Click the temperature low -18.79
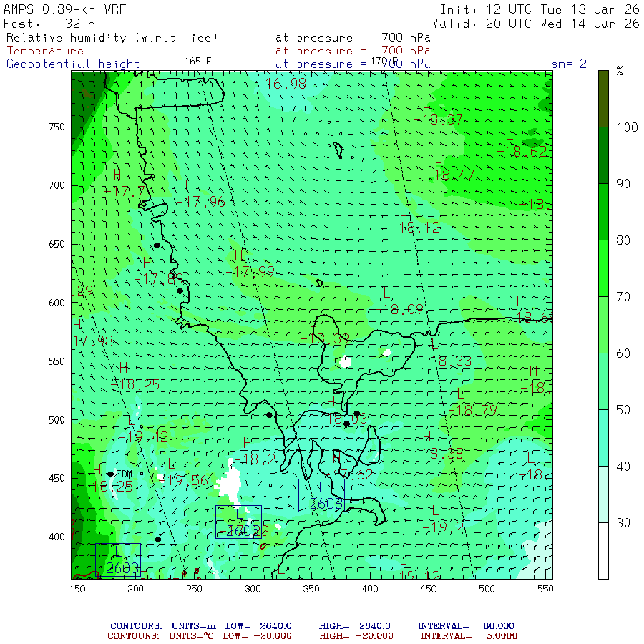 click(473, 410)
